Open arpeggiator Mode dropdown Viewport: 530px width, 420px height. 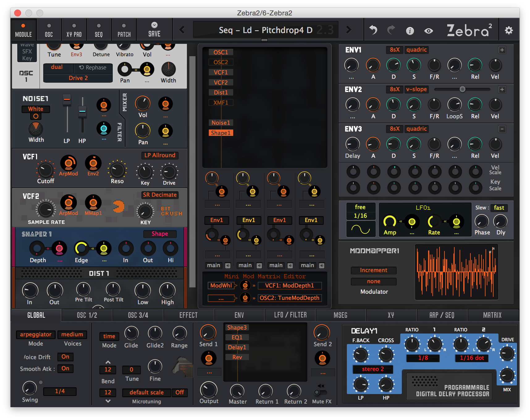pyautogui.click(x=36, y=334)
